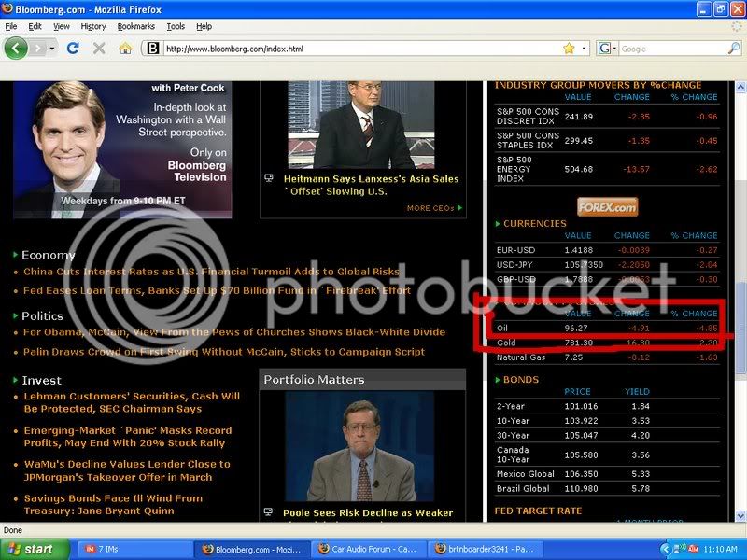
Task: Click the page scrollbar down arrow
Action: 740,516
